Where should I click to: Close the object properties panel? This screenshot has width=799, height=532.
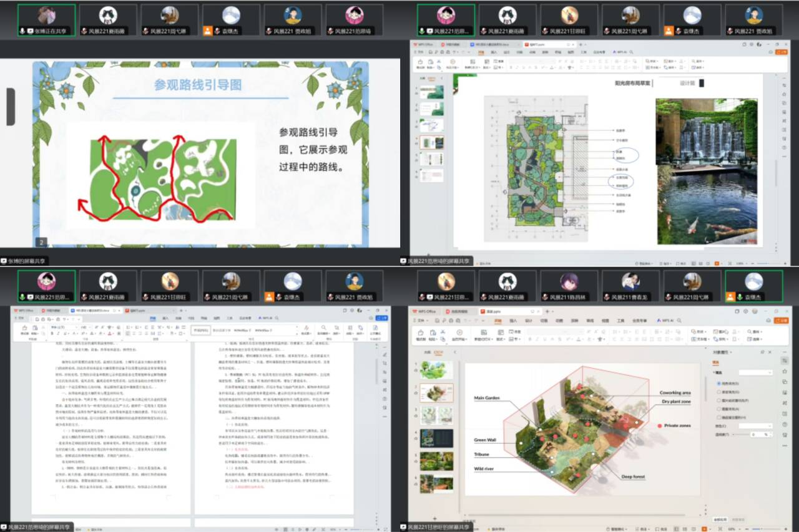tap(770, 352)
